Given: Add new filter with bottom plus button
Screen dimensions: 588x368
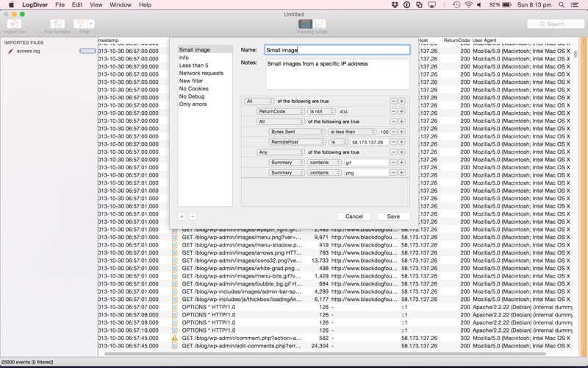Looking at the screenshot, I should (x=182, y=216).
